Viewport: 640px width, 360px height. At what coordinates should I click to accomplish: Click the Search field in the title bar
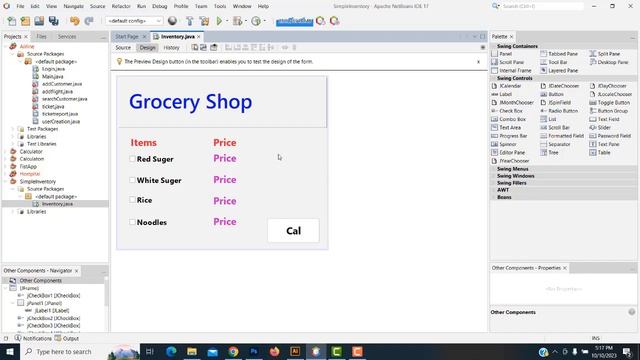[x=541, y=7]
